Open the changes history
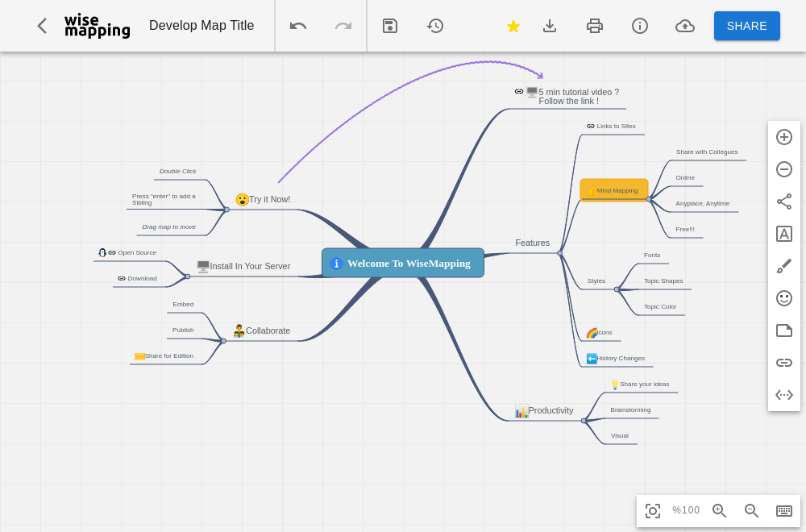Viewport: 806px width, 532px height. [435, 26]
